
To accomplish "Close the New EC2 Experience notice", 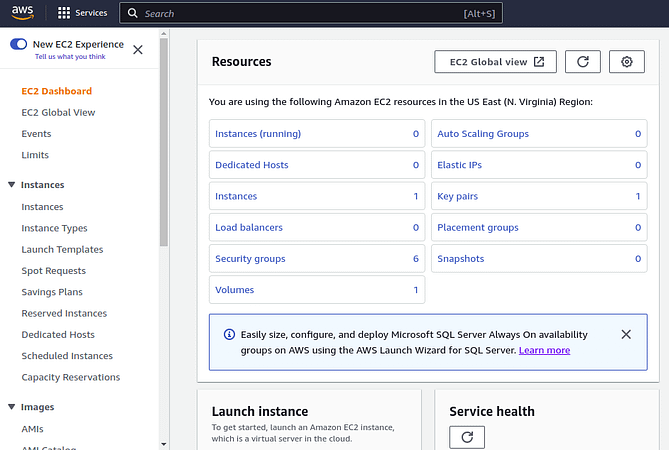I will pos(138,50).
